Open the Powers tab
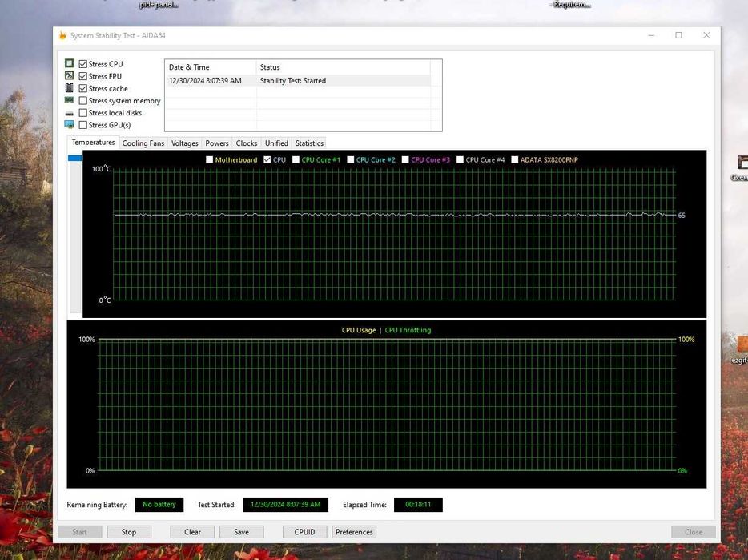The width and height of the screenshot is (748, 560). 217,143
